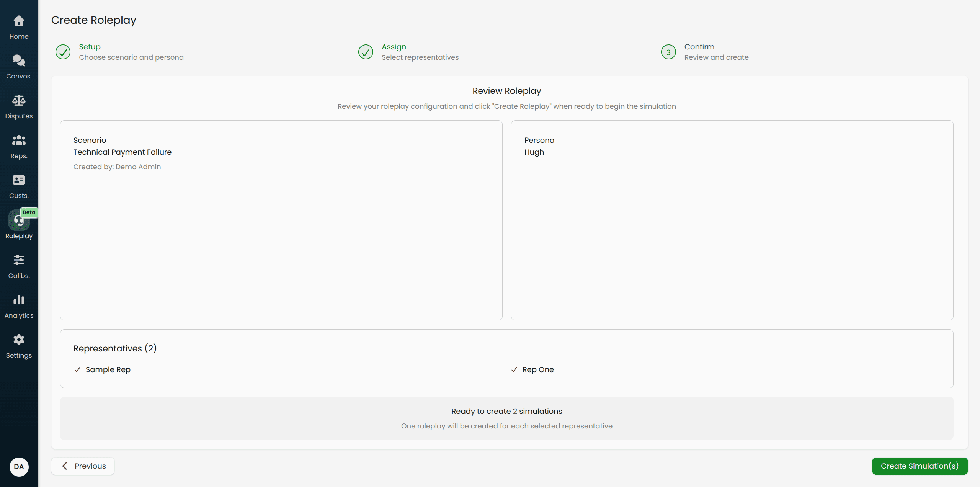Click the DA user avatar

19,467
